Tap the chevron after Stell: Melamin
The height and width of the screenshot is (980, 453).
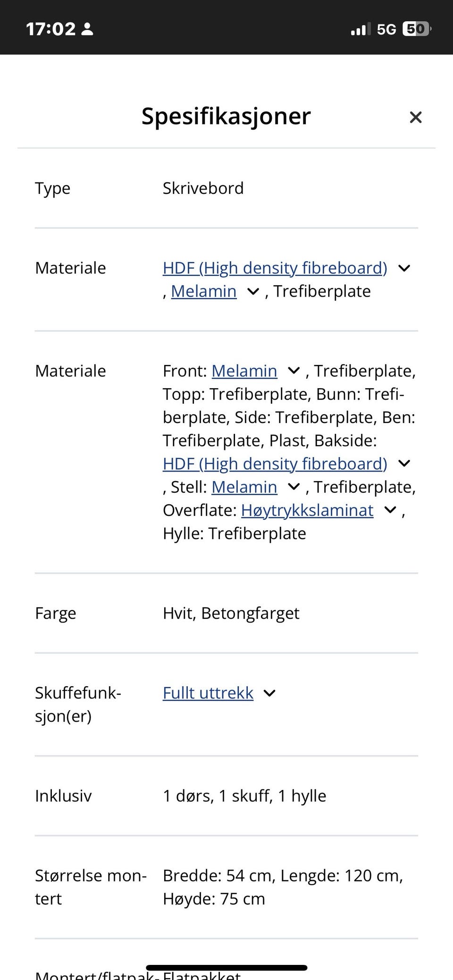click(294, 487)
